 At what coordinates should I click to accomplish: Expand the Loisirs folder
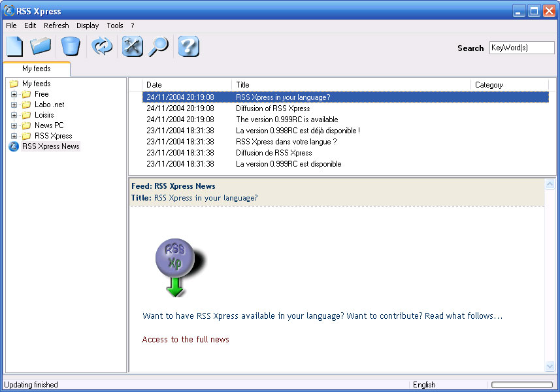[x=14, y=115]
